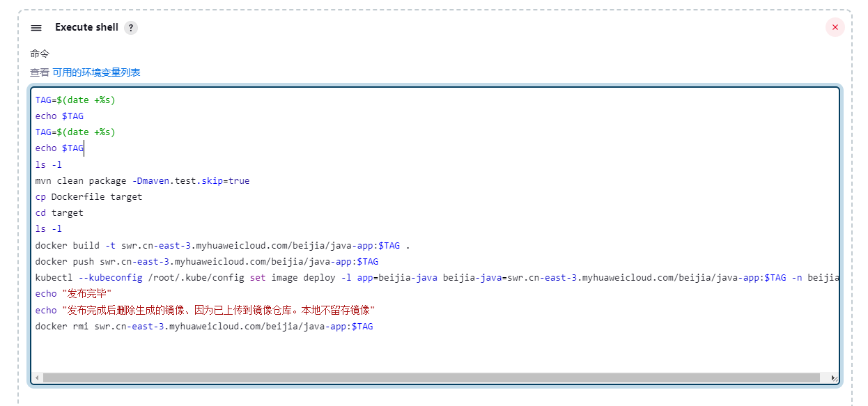This screenshot has height=406, width=868.
Task: Click the docker push command line
Action: click(x=207, y=262)
